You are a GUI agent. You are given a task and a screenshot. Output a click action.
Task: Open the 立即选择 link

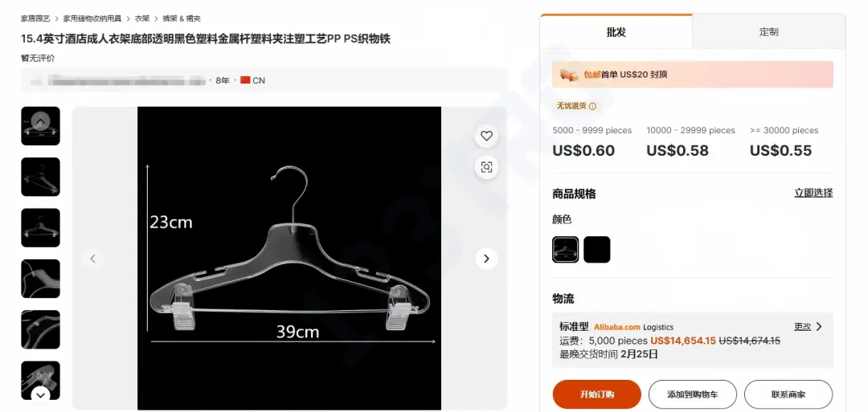[x=813, y=193]
